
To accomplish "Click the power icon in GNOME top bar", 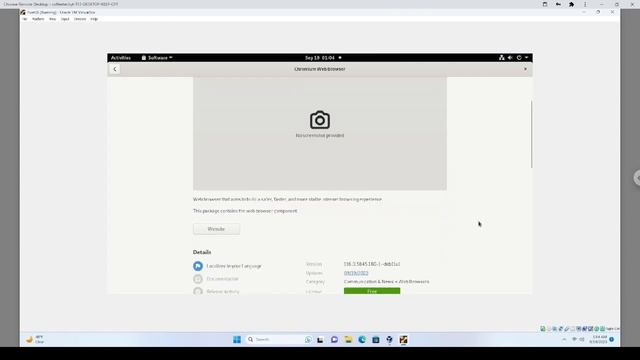I will tap(519, 58).
